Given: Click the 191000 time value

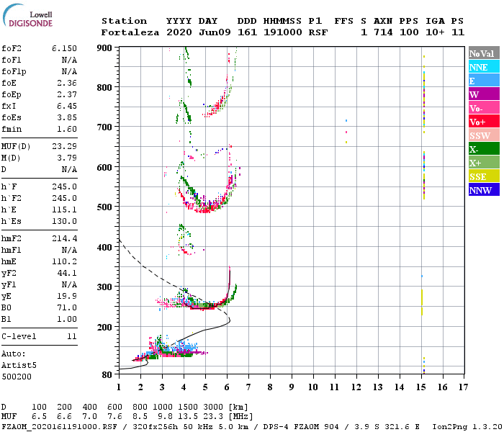Looking at the screenshot, I should coord(283,32).
